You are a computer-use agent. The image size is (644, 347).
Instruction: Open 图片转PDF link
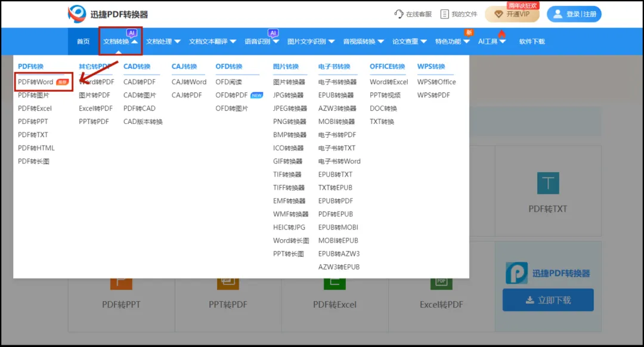(94, 95)
